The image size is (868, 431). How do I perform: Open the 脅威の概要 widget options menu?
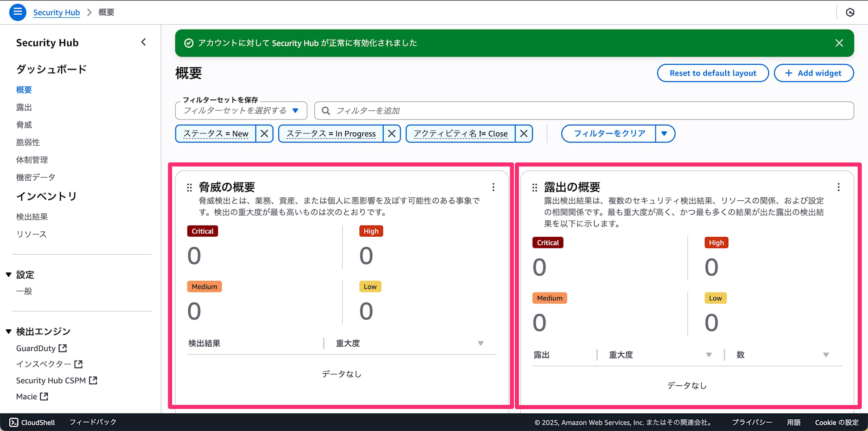(493, 187)
